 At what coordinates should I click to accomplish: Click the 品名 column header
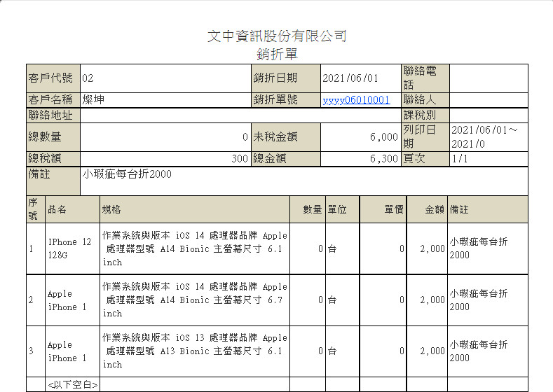(57, 209)
